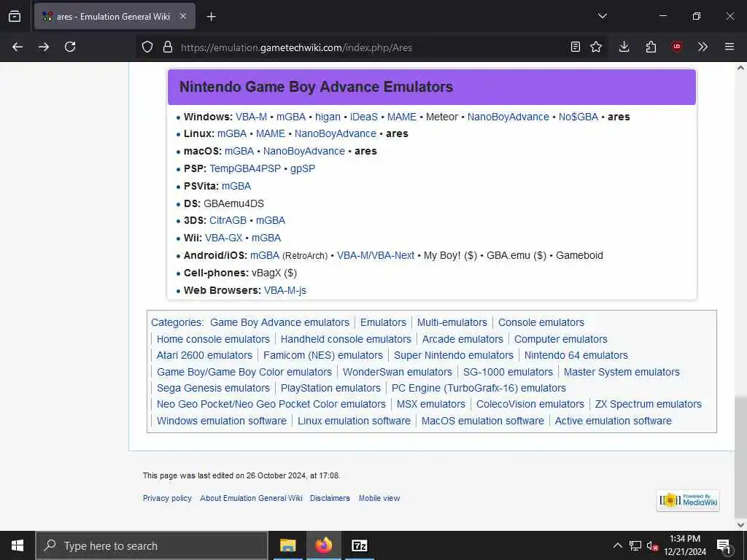
Task: Open PC Engine (TurboGrafx-16) emulators category
Action: 479,388
